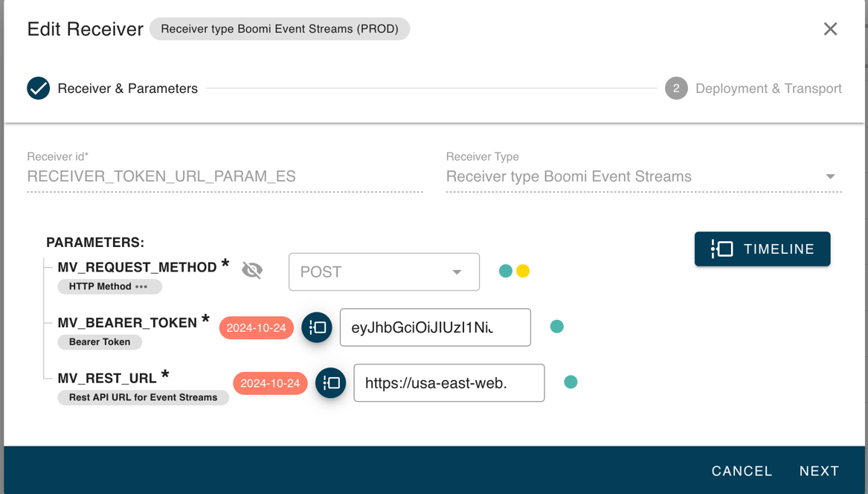Click the CANCEL button
The width and height of the screenshot is (868, 494).
742,471
